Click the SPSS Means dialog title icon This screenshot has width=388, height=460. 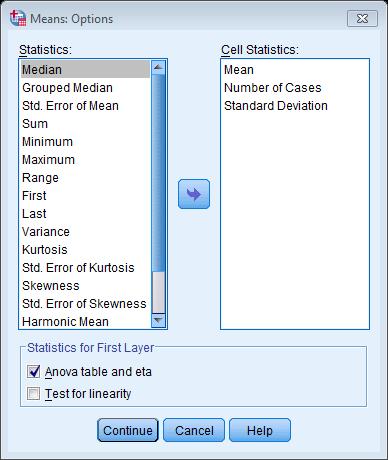pos(18,18)
